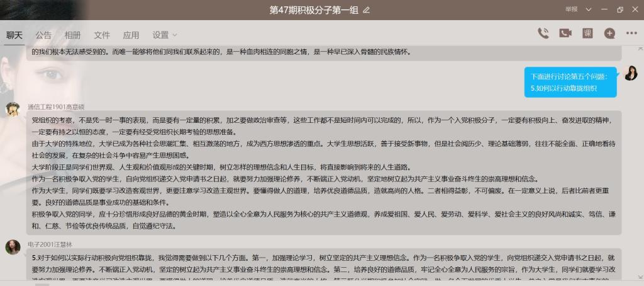The width and height of the screenshot is (644, 286).
Task: Click the pencil icon to edit group name
Action: [367, 10]
